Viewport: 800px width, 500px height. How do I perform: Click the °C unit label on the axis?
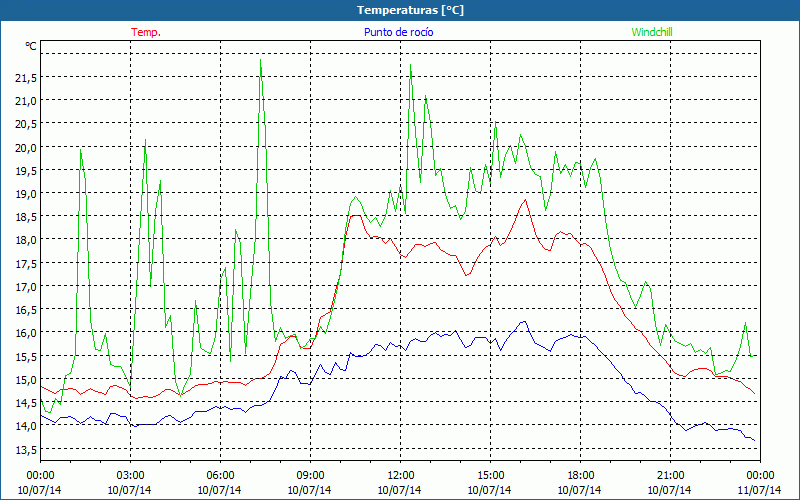pyautogui.click(x=31, y=46)
